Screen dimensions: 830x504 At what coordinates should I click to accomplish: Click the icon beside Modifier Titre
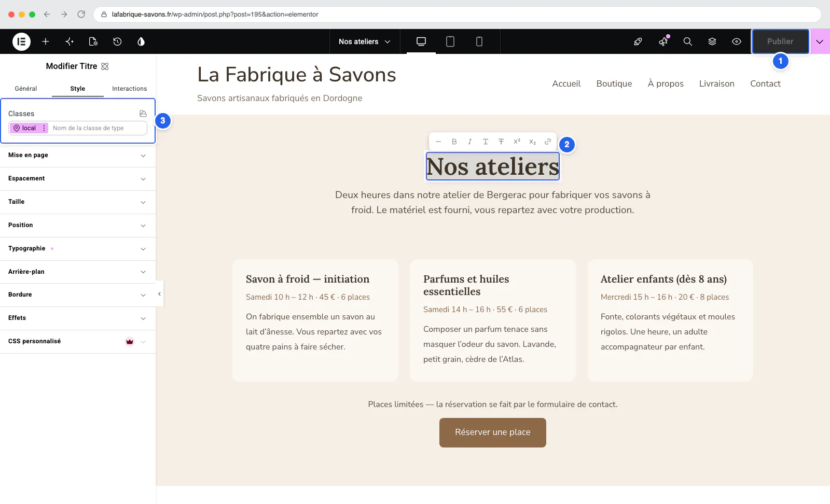[105, 66]
